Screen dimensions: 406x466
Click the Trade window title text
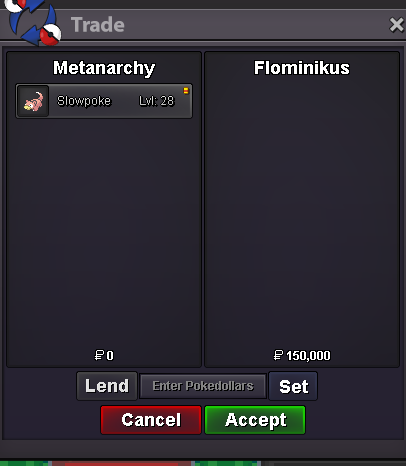[x=98, y=25]
